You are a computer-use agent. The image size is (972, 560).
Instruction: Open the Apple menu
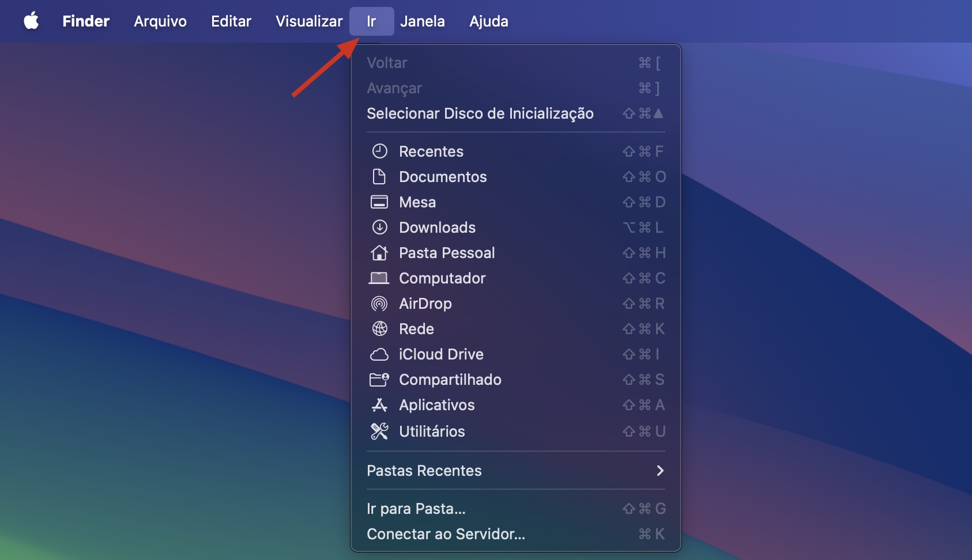tap(32, 21)
